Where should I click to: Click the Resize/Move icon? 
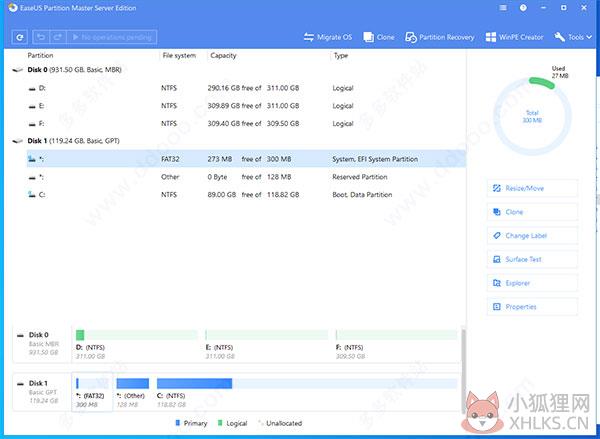click(497, 188)
